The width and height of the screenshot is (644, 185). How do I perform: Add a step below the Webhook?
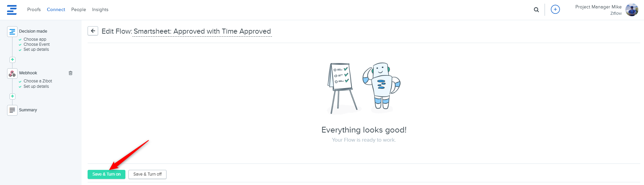click(12, 96)
